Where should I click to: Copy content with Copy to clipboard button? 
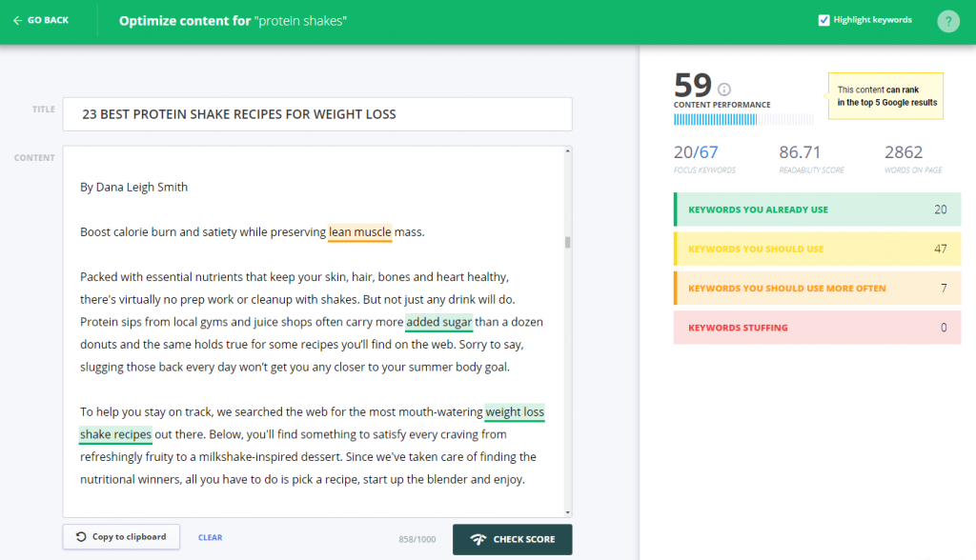point(121,537)
